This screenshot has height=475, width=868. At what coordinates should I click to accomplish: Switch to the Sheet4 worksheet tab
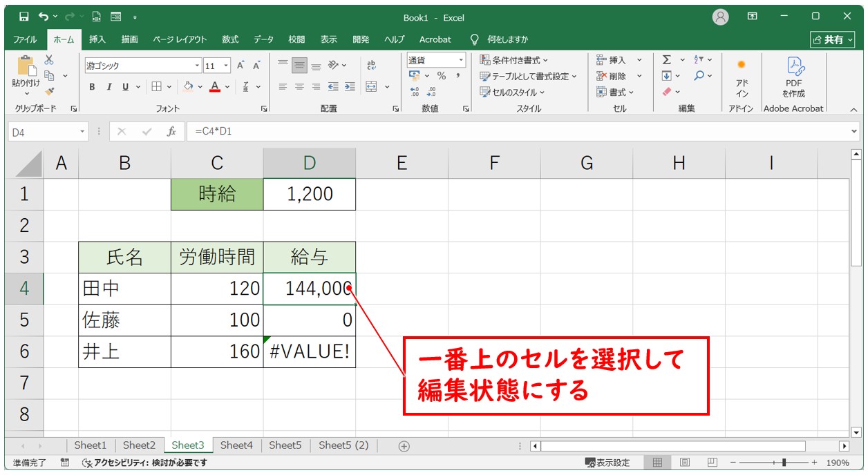[236, 445]
